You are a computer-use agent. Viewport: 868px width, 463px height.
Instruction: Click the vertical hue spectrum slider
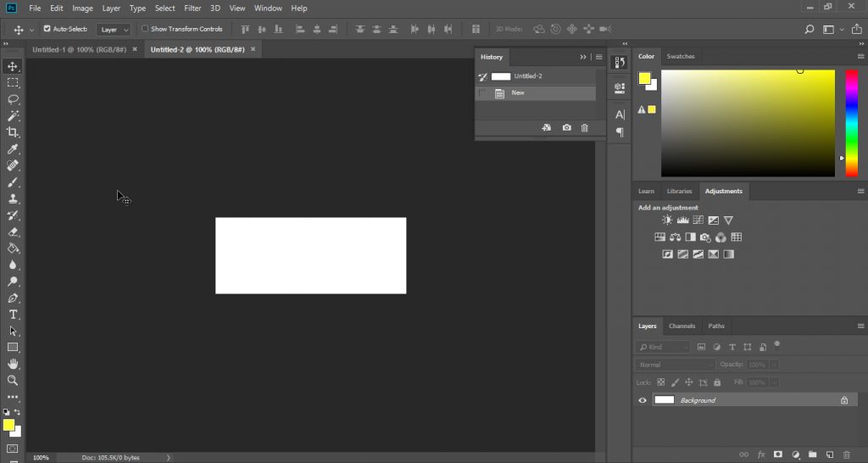851,123
